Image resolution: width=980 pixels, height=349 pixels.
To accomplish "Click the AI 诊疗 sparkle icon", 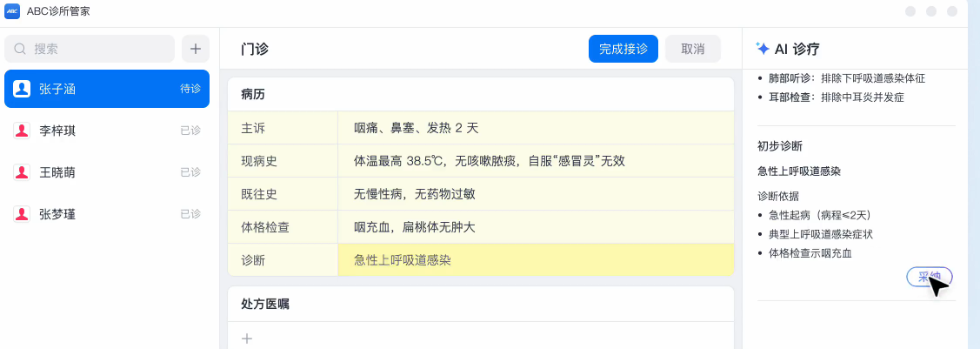I will 763,49.
